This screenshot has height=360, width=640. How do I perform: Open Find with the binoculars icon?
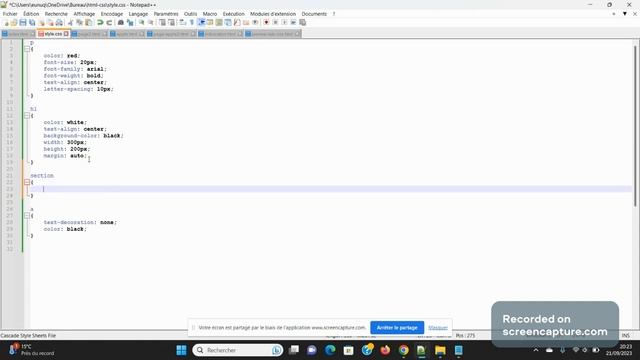click(x=121, y=22)
